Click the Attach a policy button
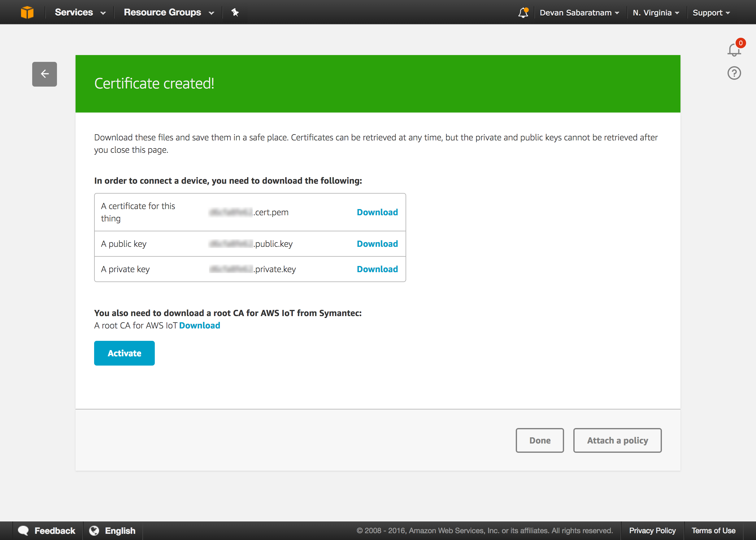Viewport: 756px width, 540px height. click(x=617, y=440)
